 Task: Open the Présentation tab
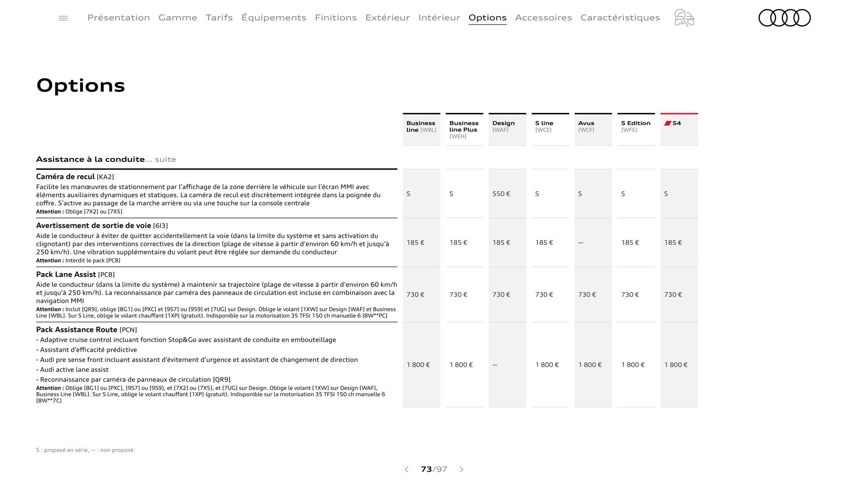pyautogui.click(x=118, y=17)
